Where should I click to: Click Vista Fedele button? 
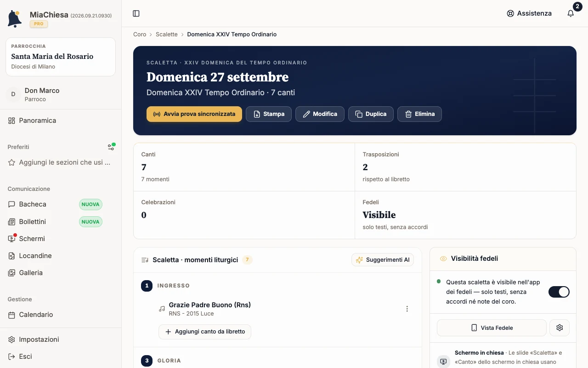tap(492, 328)
